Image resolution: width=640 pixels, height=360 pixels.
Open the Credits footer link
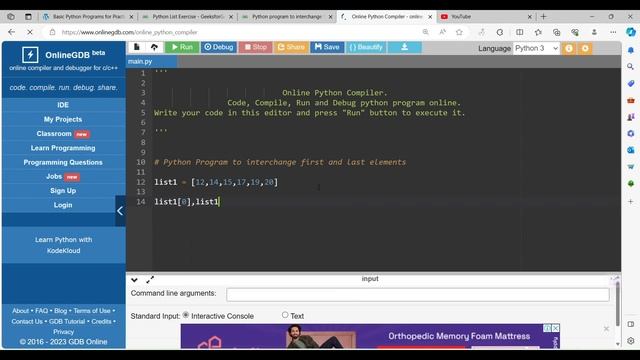[x=101, y=321]
